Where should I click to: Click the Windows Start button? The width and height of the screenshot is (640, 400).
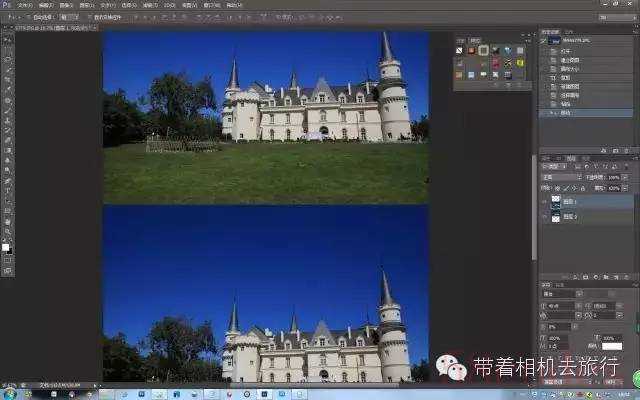click(x=10, y=395)
